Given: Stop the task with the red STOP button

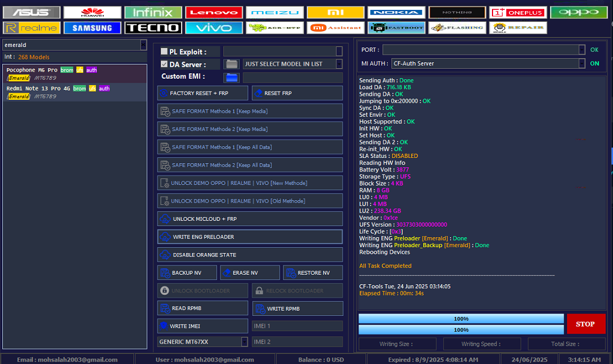Looking at the screenshot, I should 586,323.
